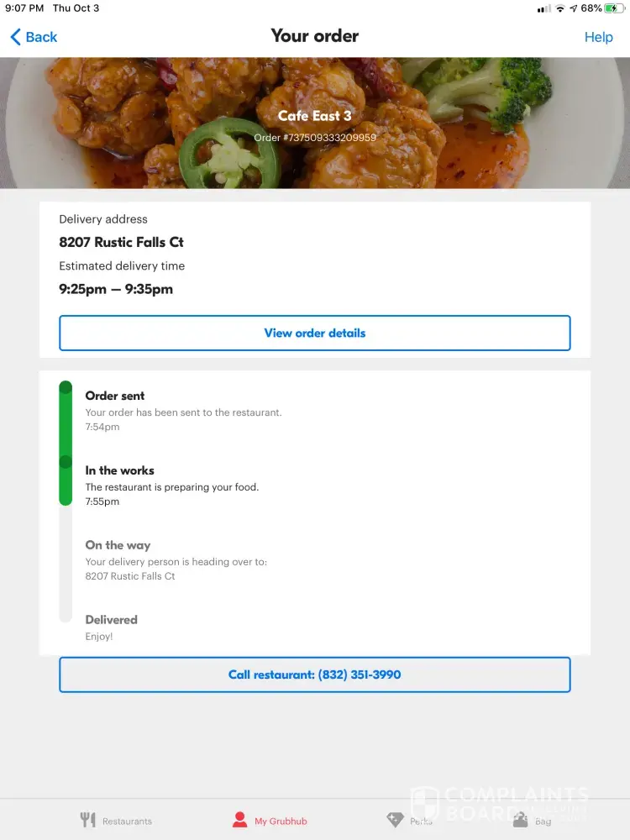This screenshot has height=840, width=630.
Task: Tap the On the way status step
Action: click(x=118, y=545)
